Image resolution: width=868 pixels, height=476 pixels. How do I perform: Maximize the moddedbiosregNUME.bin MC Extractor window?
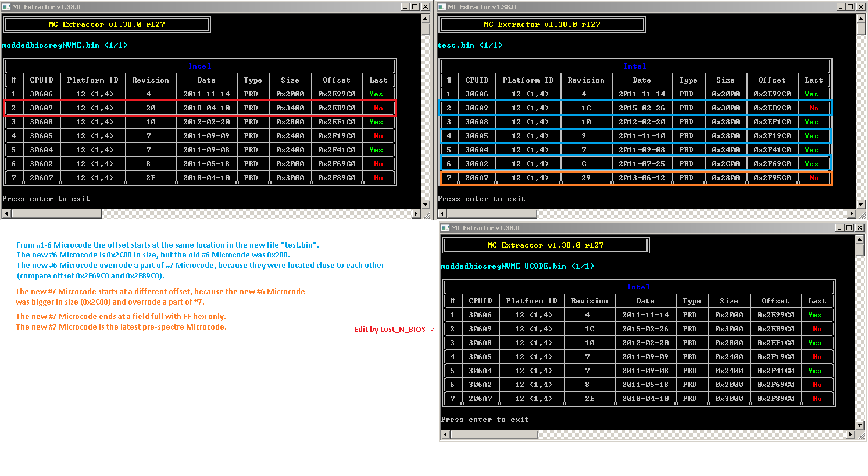click(x=415, y=7)
